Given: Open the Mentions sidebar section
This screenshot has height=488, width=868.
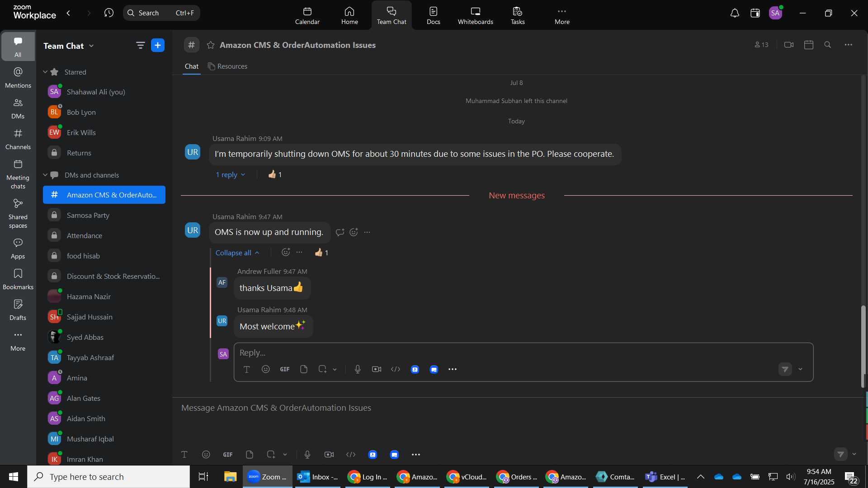Looking at the screenshot, I should [18, 78].
